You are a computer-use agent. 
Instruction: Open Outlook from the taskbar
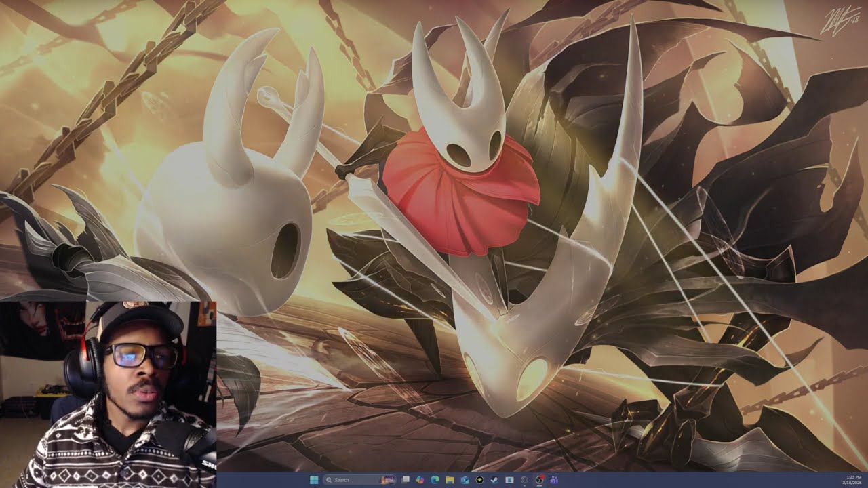click(465, 480)
